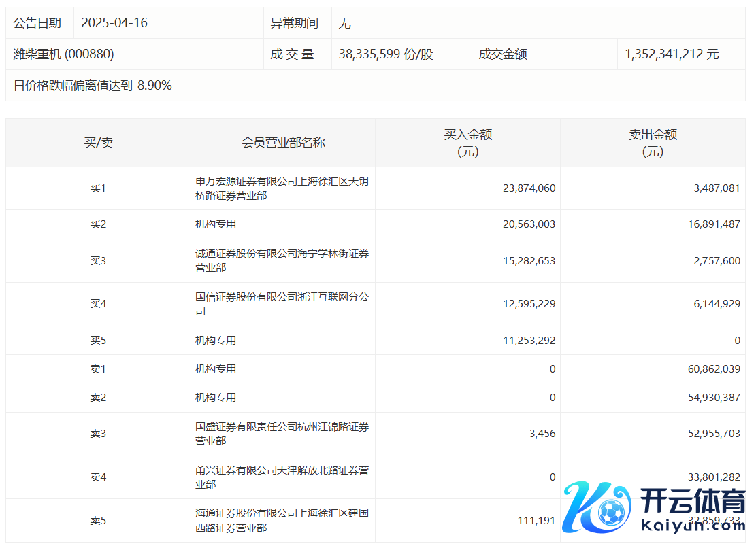Click the 海通证券 上海徐汇区建国西路 branch name
The image size is (756, 548).
coord(282,520)
